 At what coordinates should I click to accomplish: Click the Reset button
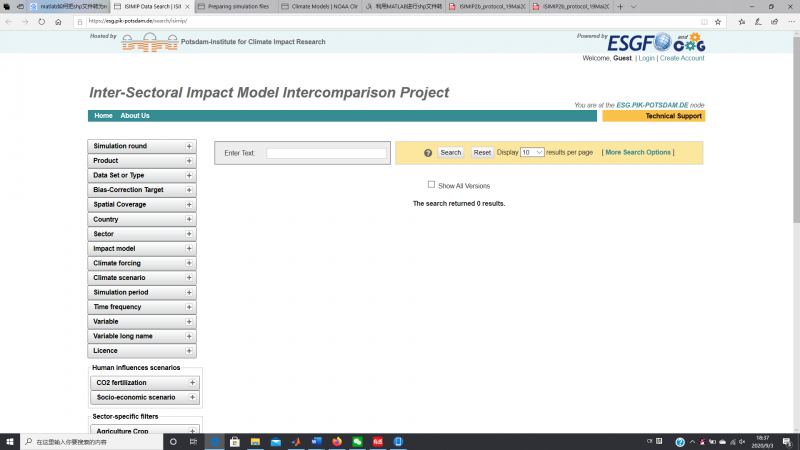482,153
